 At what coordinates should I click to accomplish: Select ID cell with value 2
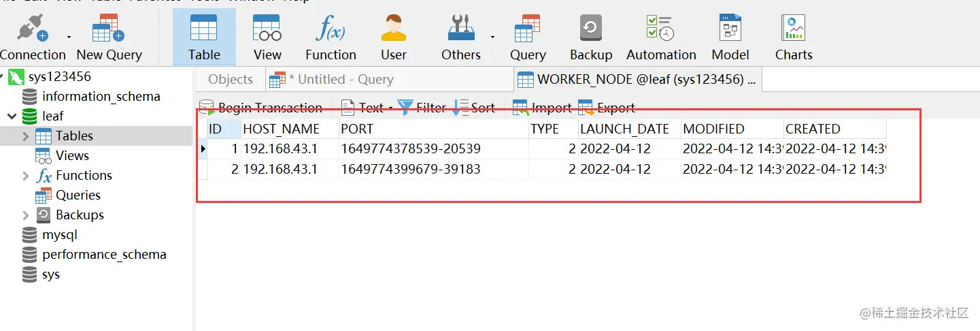coord(224,169)
